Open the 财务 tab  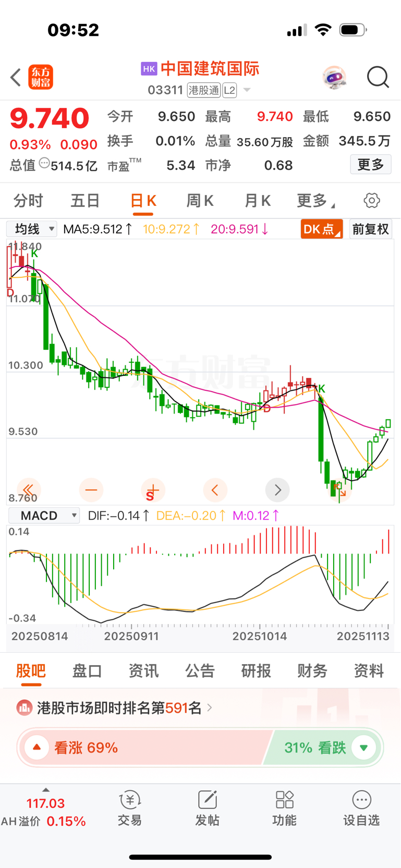tap(312, 670)
